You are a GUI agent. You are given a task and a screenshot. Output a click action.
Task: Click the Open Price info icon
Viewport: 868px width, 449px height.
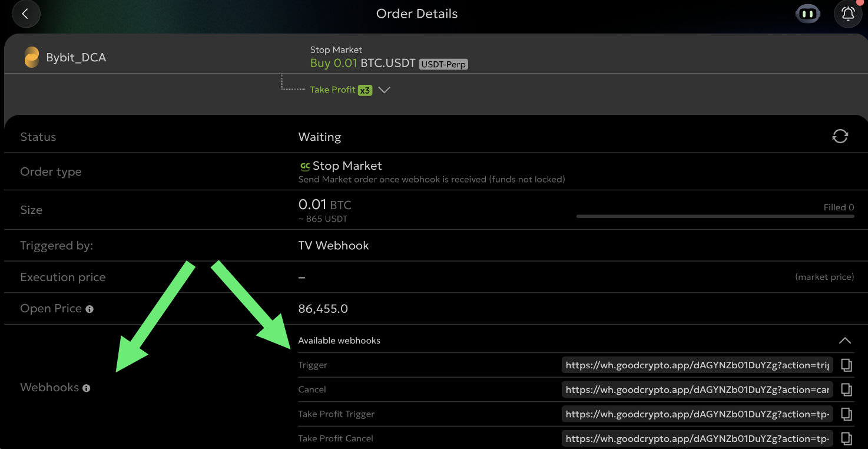pos(90,309)
